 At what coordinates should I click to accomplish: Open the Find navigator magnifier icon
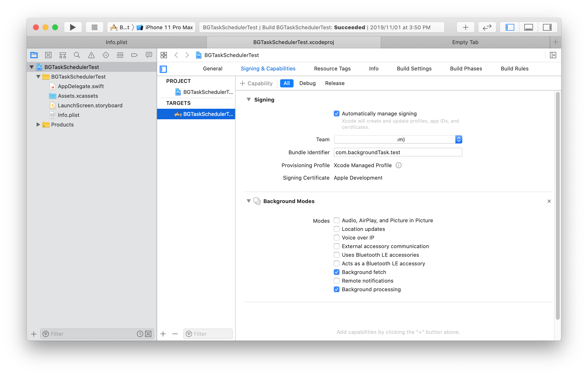pyautogui.click(x=77, y=55)
